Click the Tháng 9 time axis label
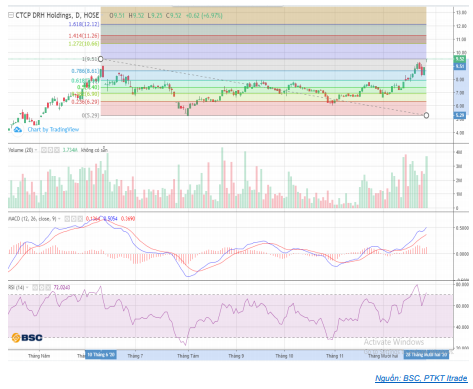This screenshot has width=473, height=389. [x=236, y=356]
